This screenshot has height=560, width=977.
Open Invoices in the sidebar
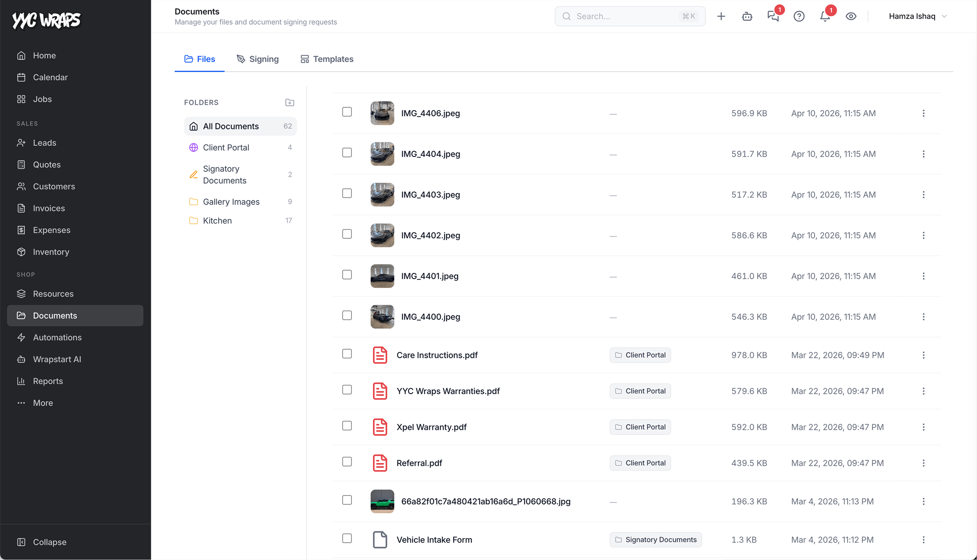[75, 208]
